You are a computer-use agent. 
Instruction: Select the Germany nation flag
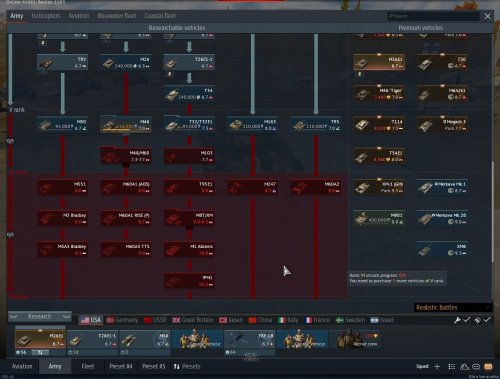(x=122, y=320)
